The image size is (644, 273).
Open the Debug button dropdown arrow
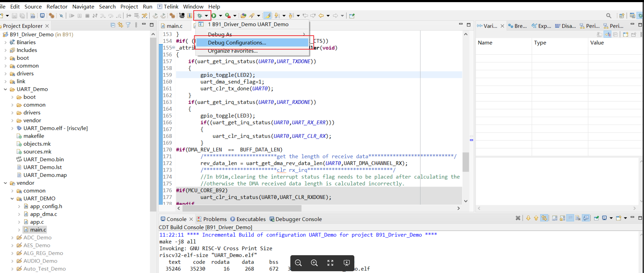[x=206, y=16]
